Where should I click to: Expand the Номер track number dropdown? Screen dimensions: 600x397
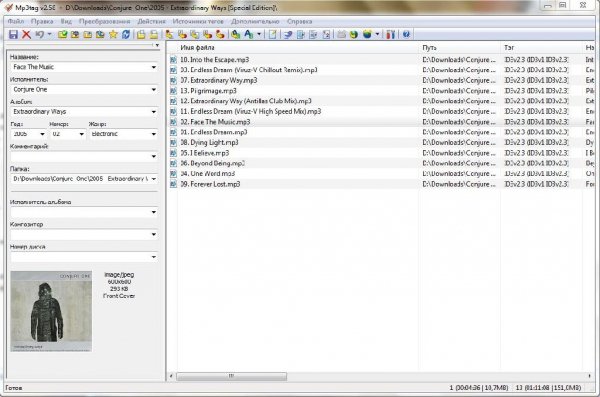82,134
